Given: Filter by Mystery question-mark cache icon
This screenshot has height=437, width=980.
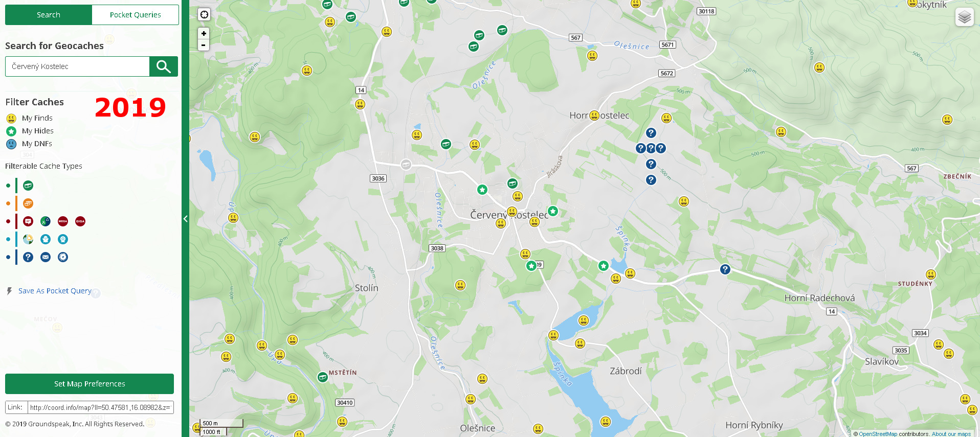Looking at the screenshot, I should tap(28, 257).
